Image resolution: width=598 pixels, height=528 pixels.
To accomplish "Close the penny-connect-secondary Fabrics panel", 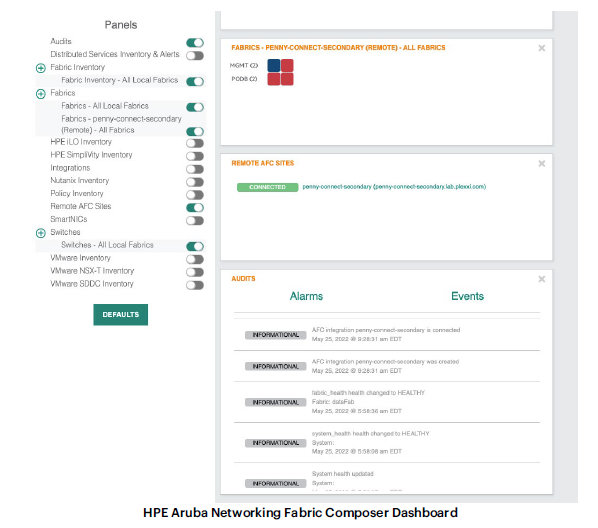I will click(x=542, y=48).
